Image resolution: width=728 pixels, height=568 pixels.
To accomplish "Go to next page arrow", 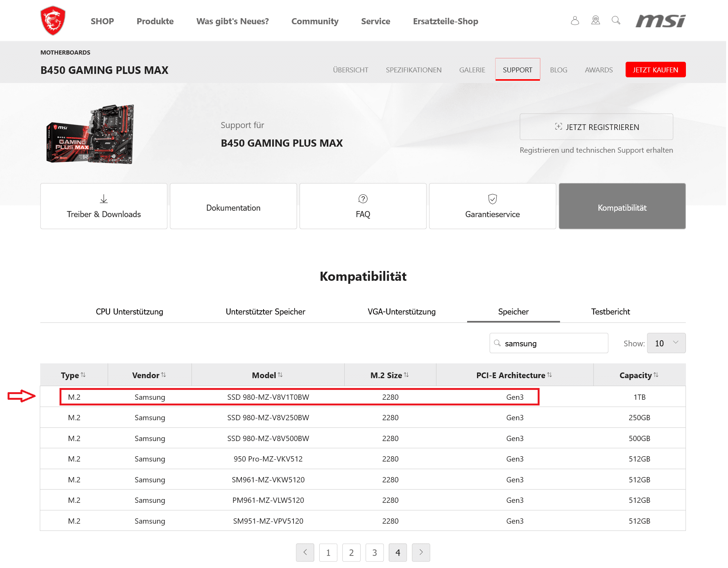I will [x=421, y=552].
